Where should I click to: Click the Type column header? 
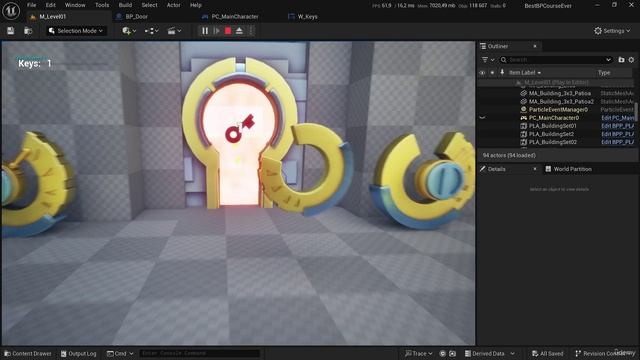[x=604, y=73]
